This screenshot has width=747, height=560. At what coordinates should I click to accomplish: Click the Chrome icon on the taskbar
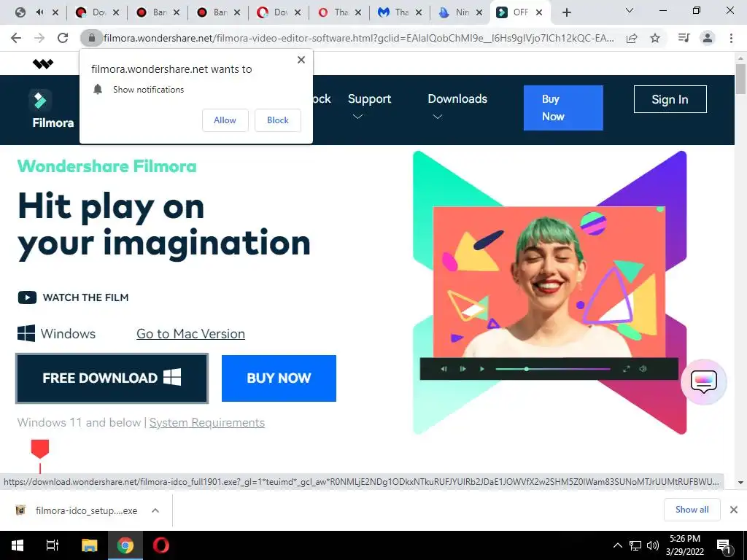point(125,545)
